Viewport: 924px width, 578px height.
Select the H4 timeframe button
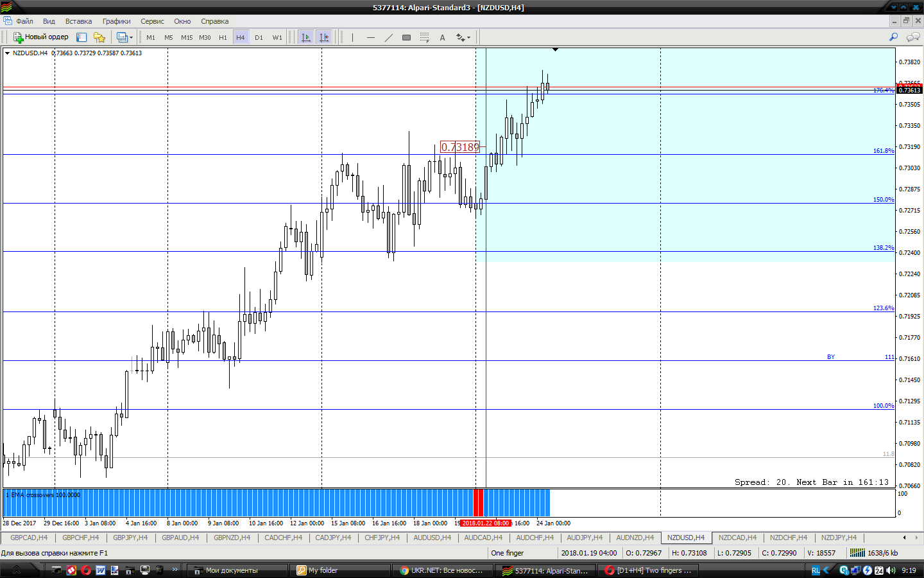click(241, 37)
